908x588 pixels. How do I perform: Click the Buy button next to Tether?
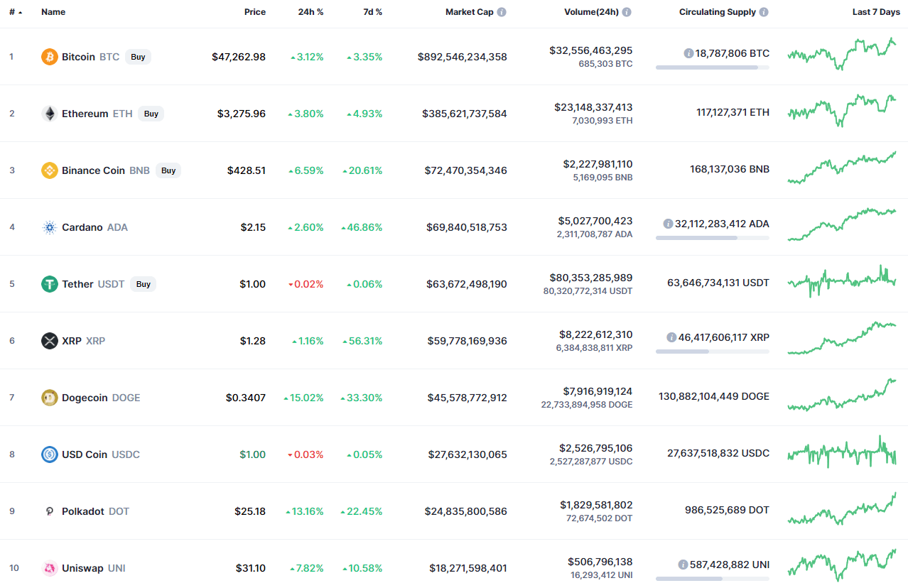pos(144,284)
